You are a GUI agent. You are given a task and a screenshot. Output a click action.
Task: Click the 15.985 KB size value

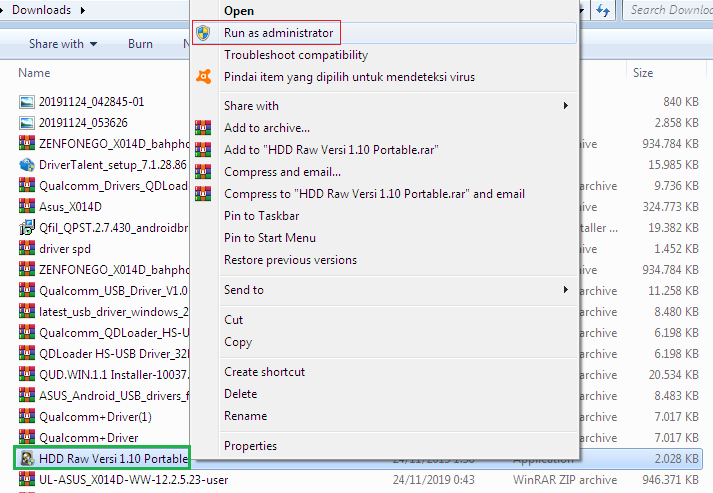coord(673,165)
